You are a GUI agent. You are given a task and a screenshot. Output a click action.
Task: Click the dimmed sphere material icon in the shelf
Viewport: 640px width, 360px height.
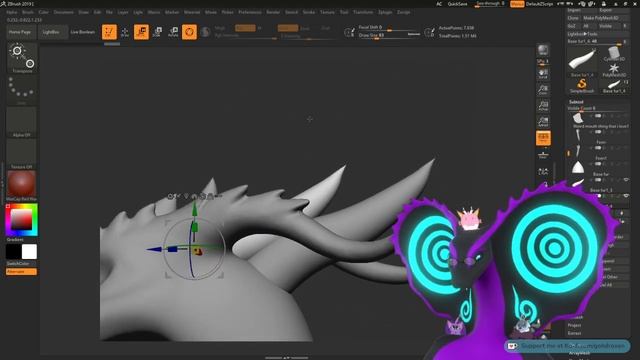coord(206,32)
